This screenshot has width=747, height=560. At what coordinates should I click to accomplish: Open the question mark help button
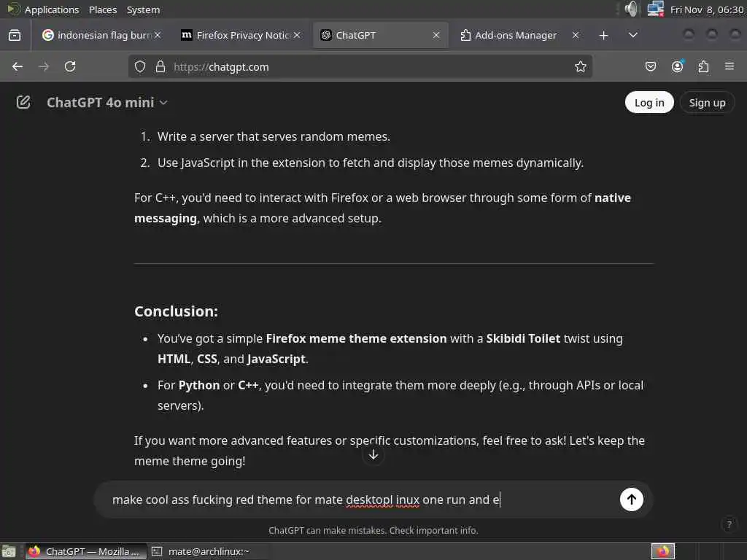[x=729, y=525]
